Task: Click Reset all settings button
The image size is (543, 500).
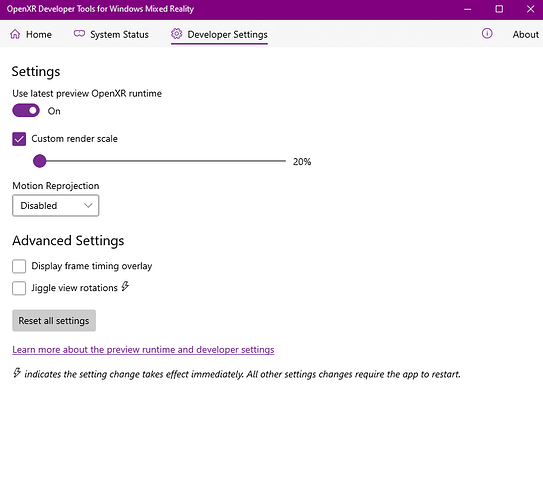Action: (x=54, y=321)
